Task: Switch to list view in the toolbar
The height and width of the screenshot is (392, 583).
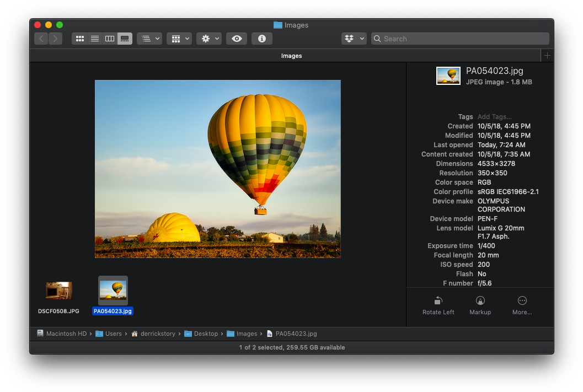Action: point(94,39)
